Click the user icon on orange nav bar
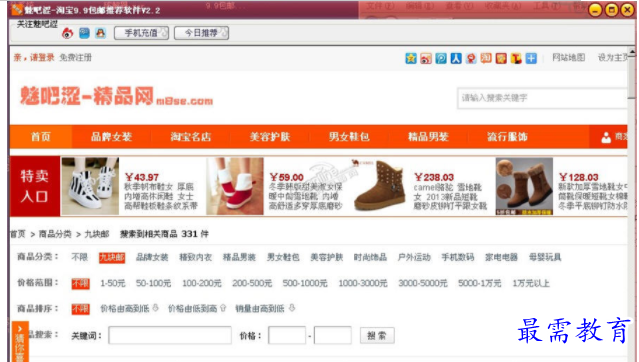The image size is (639, 362). [606, 137]
